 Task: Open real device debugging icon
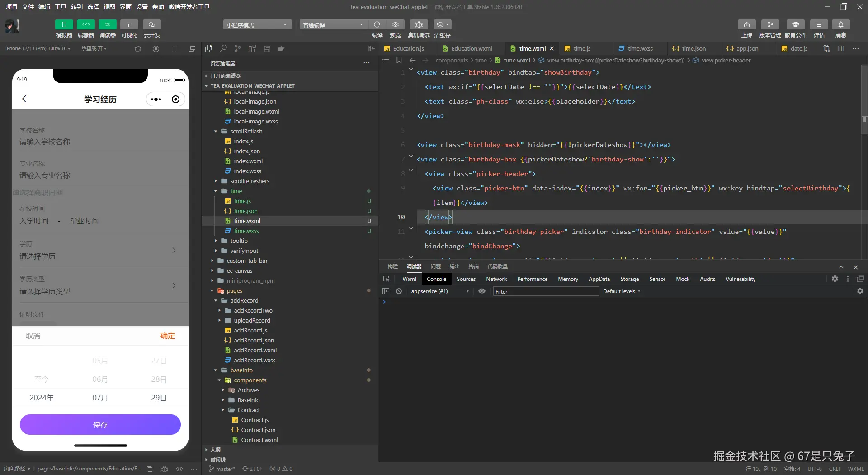pos(419,24)
